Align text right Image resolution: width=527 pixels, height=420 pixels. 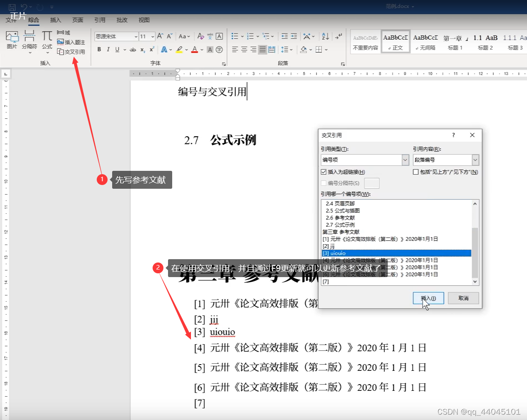tap(253, 50)
